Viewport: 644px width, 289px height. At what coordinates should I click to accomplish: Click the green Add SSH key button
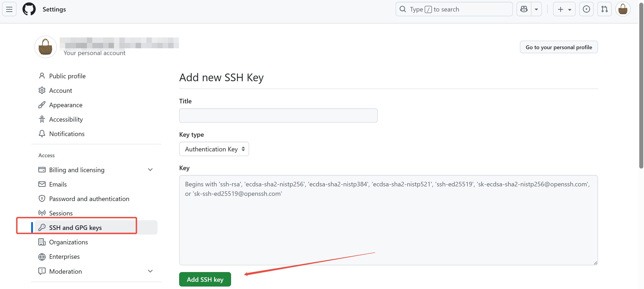[x=205, y=279]
